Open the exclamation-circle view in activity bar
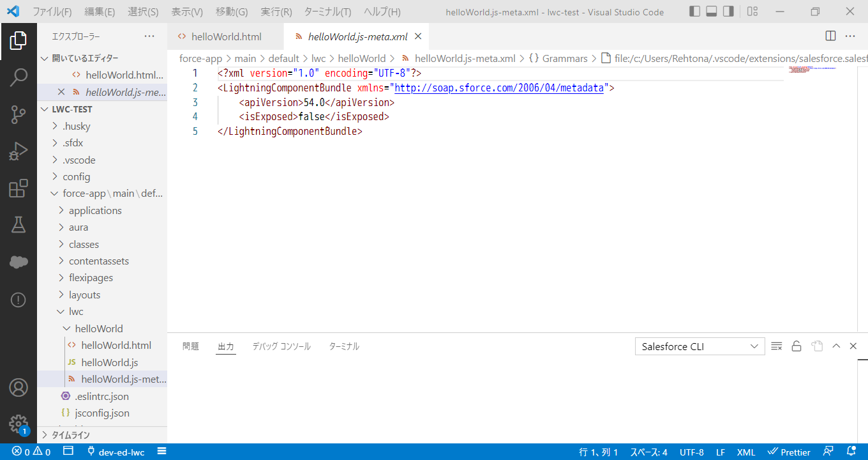The width and height of the screenshot is (868, 460). coord(19,299)
